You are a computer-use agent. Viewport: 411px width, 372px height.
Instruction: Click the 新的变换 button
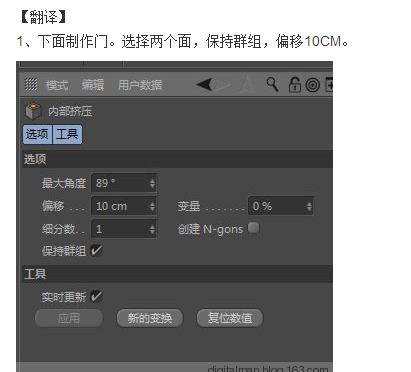click(x=150, y=318)
